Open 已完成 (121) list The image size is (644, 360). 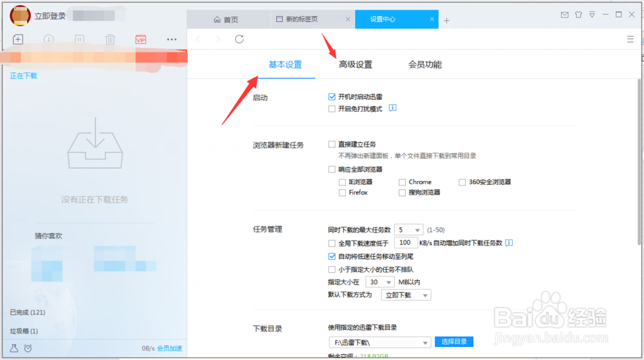(x=28, y=312)
